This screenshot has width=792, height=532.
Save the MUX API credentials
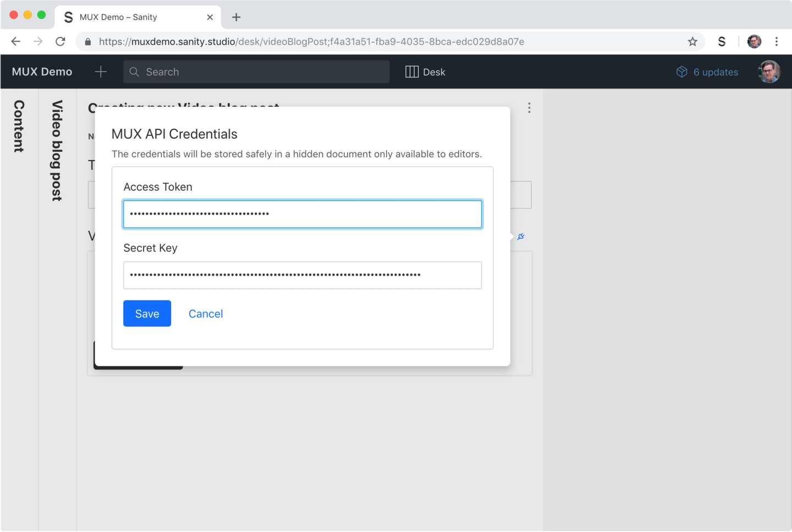(x=147, y=314)
